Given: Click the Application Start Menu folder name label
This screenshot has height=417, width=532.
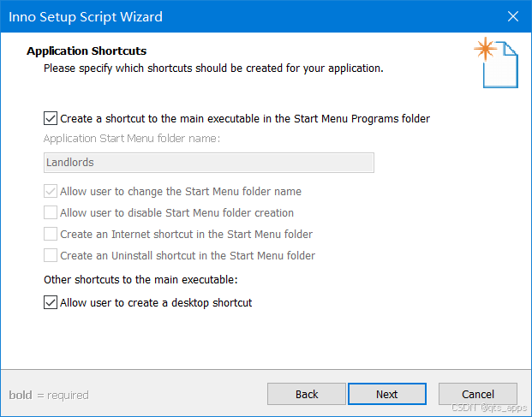Looking at the screenshot, I should [x=132, y=139].
